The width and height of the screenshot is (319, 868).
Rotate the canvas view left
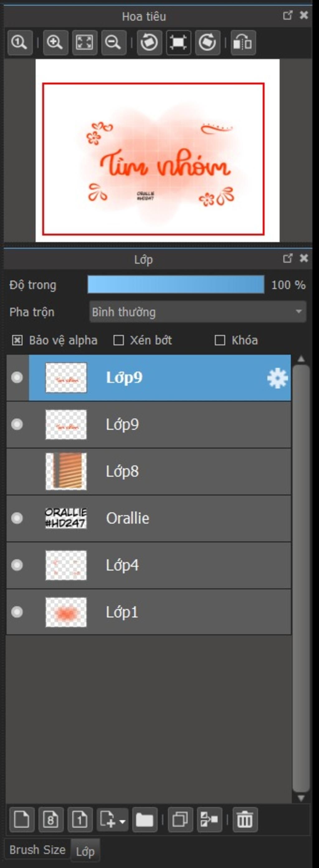(149, 42)
